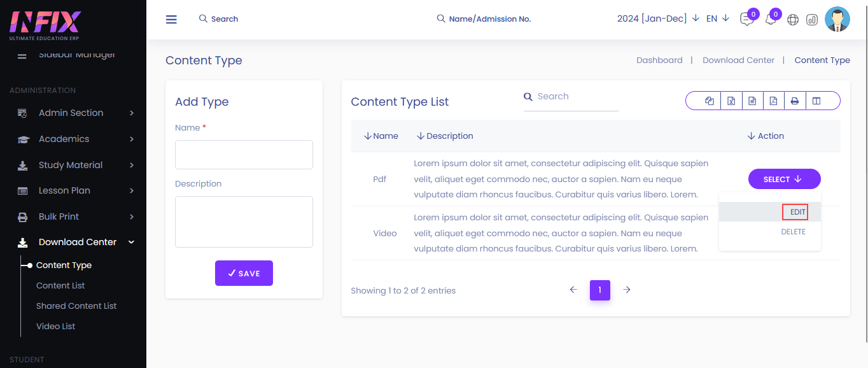Viewport: 868px width, 368px height.
Task: Open the chat messages icon
Action: point(747,19)
